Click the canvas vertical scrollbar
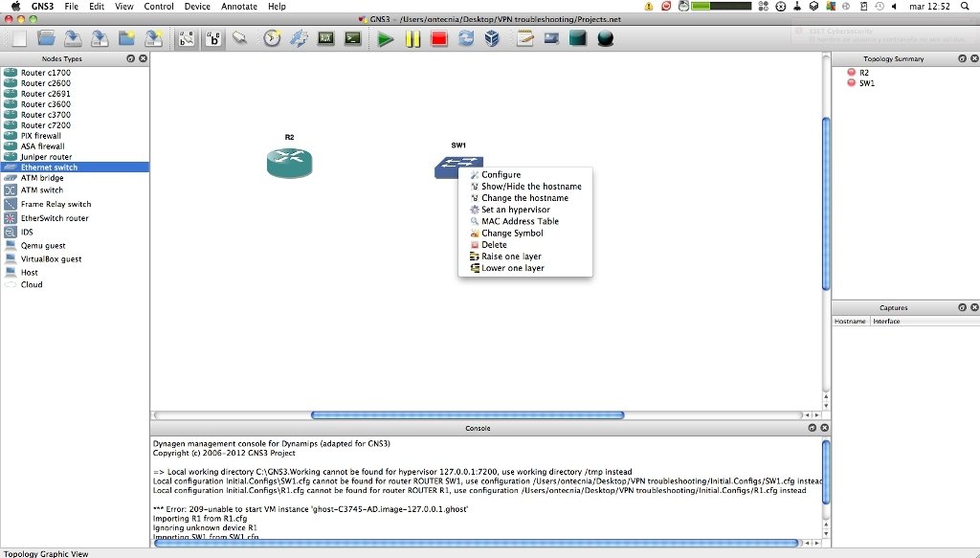980x558 pixels. (x=826, y=204)
